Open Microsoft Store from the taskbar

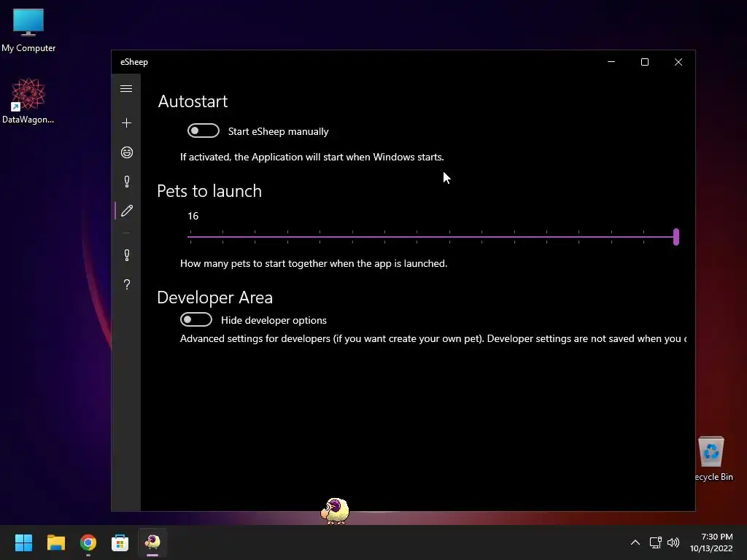coord(120,542)
